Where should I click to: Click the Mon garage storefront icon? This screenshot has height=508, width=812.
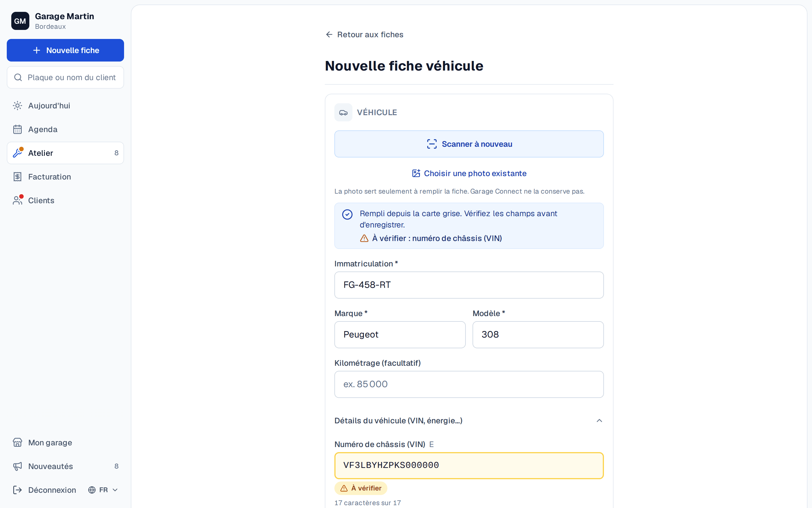[x=17, y=443]
